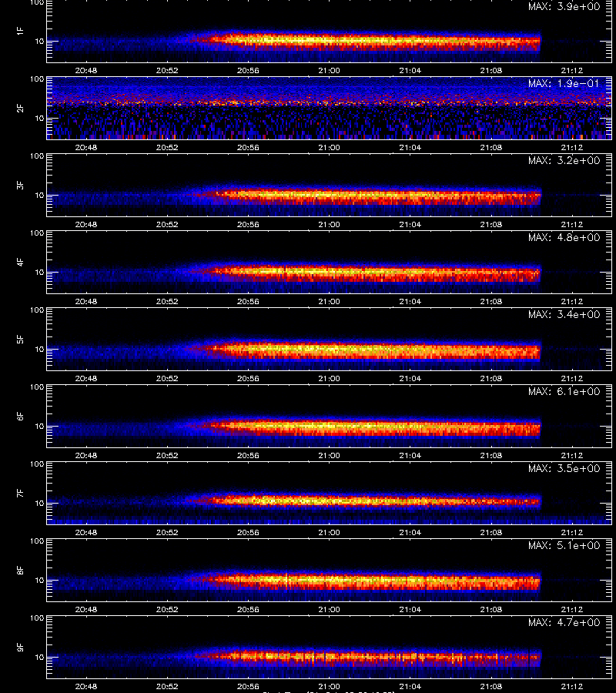
Task: Click the 100 y-axis label of panel 2F
Action: [37, 79]
